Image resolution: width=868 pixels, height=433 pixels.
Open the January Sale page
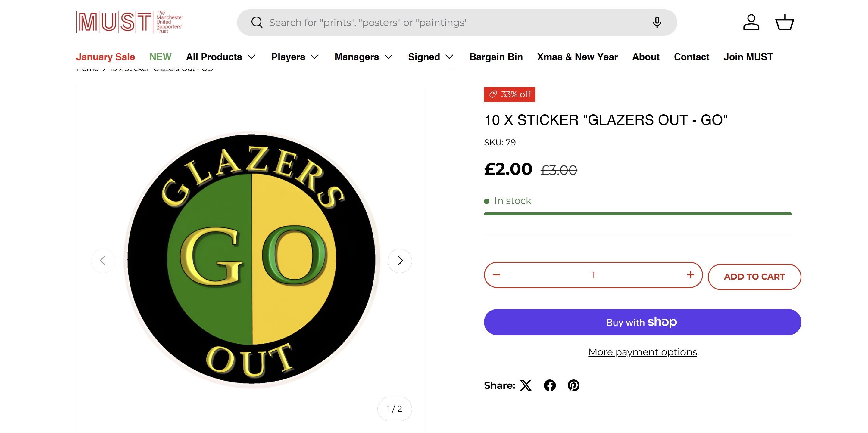coord(105,57)
